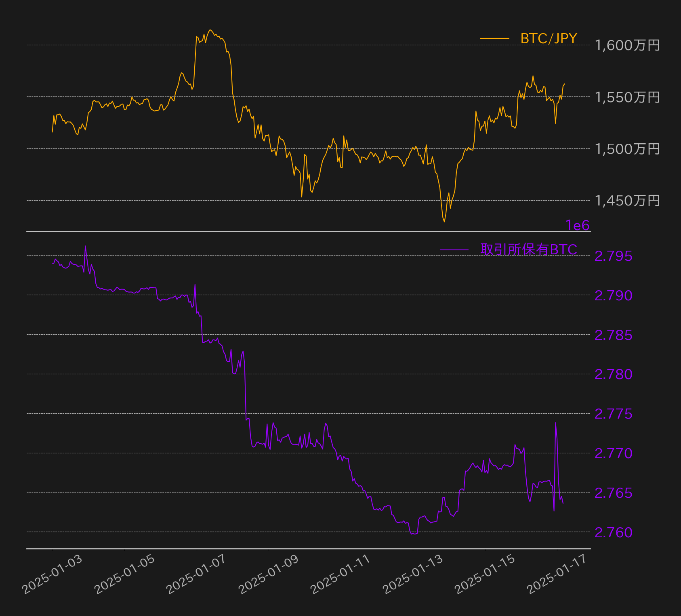
Task: Click the 2025-01-03 date label
Action: click(x=53, y=574)
